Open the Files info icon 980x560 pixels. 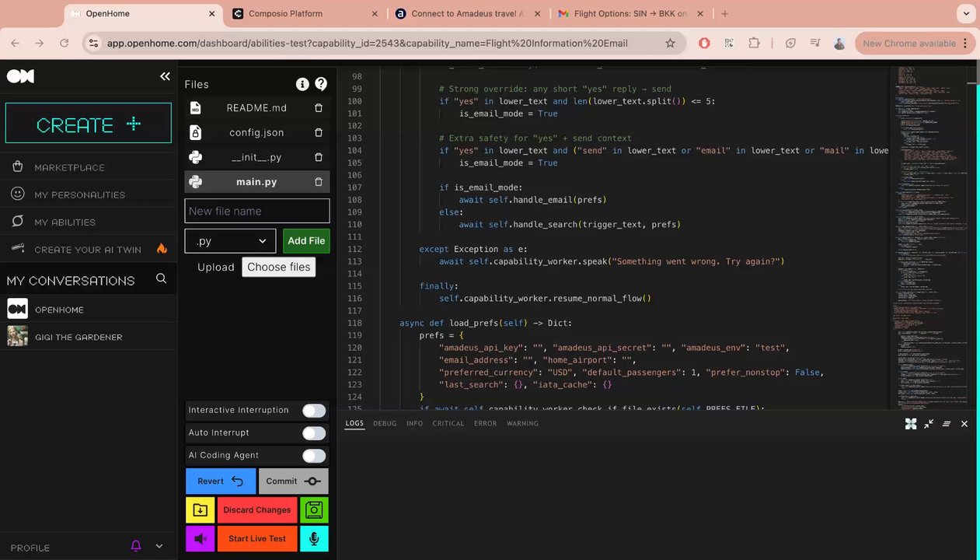click(302, 84)
